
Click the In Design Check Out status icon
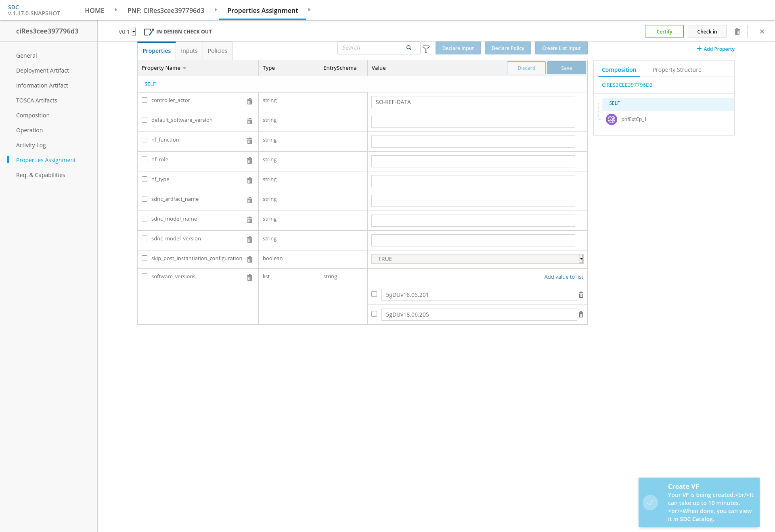(149, 31)
